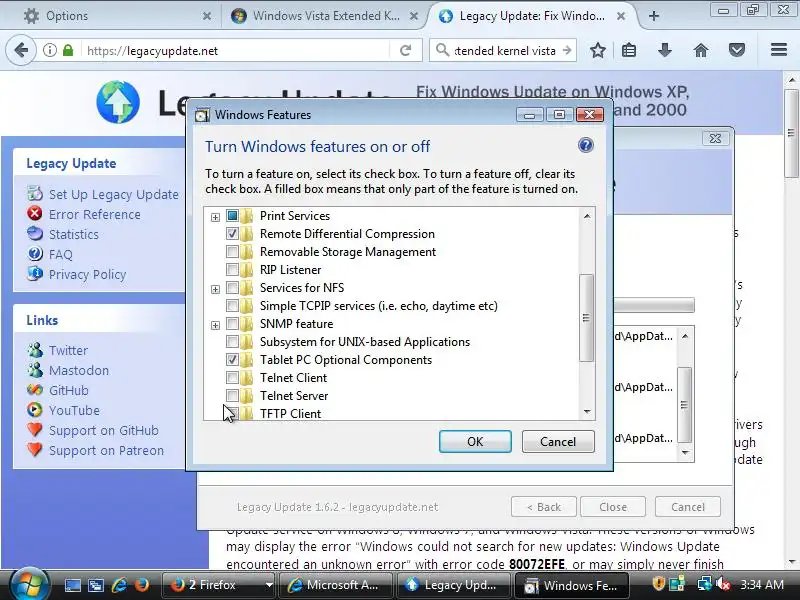800x600 pixels.
Task: Click the security shield tray icon
Action: [x=659, y=584]
